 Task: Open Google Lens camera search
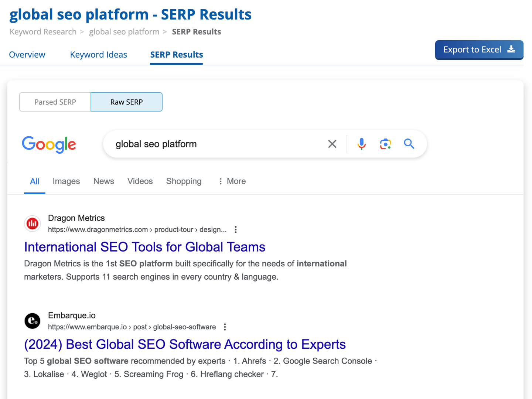(x=385, y=144)
